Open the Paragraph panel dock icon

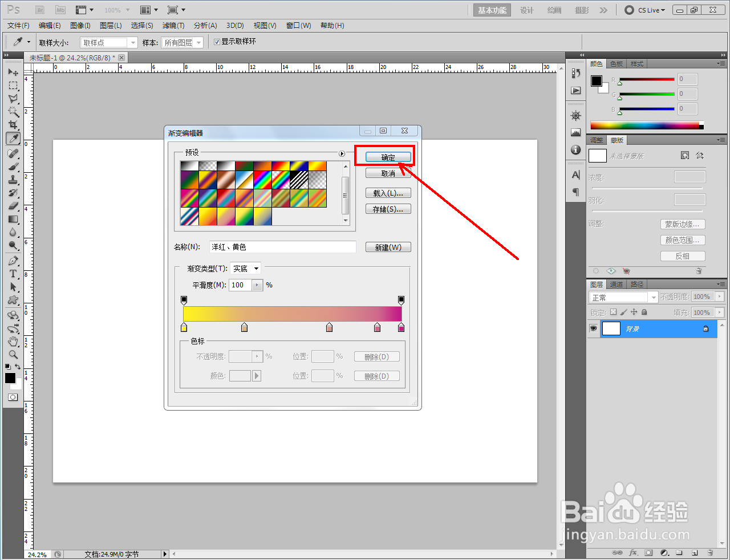576,192
